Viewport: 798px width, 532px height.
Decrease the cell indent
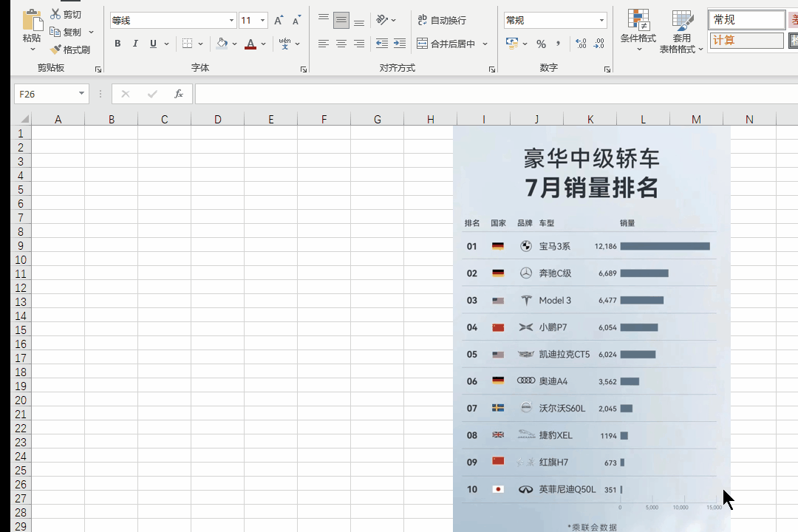[382, 44]
